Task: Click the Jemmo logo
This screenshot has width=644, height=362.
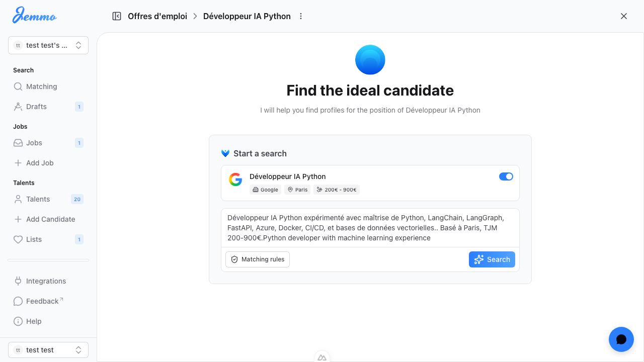Action: tap(34, 16)
